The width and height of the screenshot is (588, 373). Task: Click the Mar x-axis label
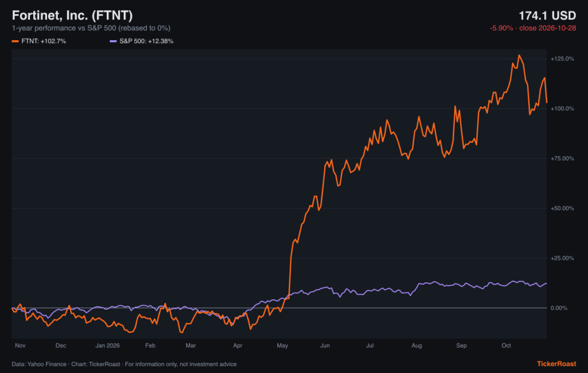point(191,345)
